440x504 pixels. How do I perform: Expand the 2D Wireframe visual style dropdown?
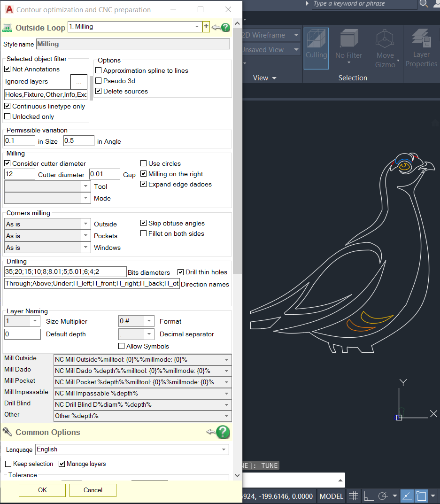[x=296, y=35]
